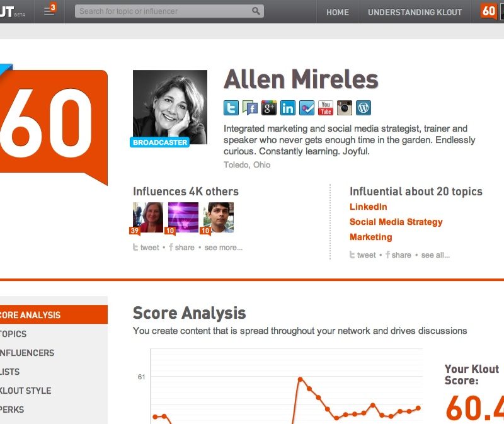Viewport: 504px width, 424px height.
Task: Switch to the TOPICS sidebar tab
Action: tap(13, 334)
